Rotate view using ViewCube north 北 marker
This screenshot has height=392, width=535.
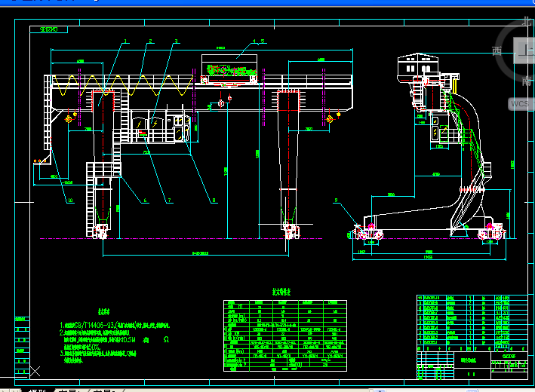(527, 23)
